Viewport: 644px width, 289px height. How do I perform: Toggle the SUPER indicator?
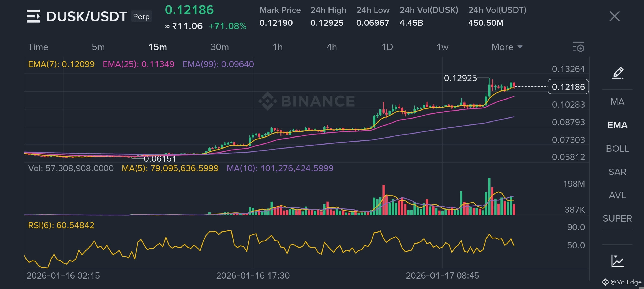[617, 218]
